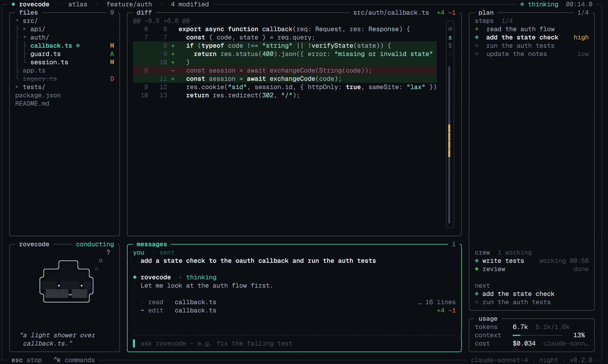Click the question mark in the rovecode panel
The image size is (608, 364).
108,252
